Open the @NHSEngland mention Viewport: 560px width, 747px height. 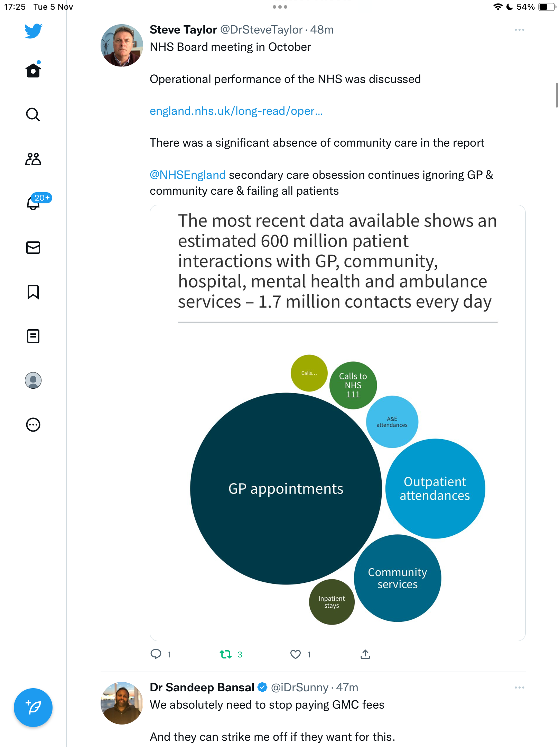[188, 175]
